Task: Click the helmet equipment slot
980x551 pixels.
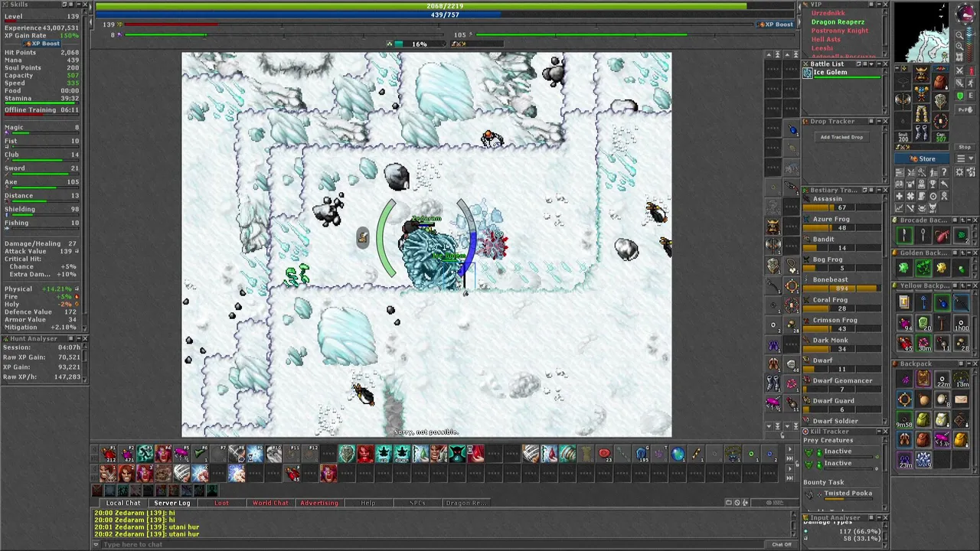Action: [x=921, y=73]
